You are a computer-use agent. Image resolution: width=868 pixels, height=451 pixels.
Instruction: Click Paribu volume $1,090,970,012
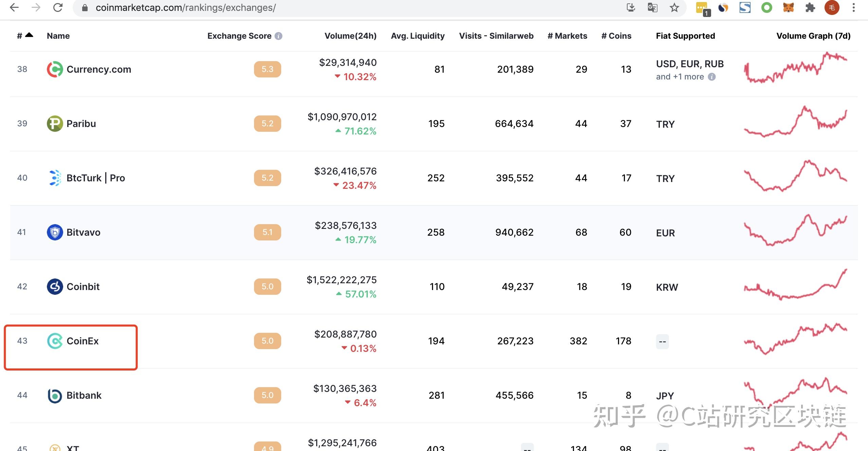342,117
